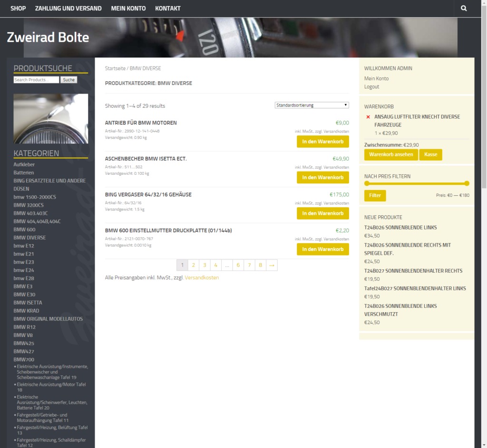Open Fahrgestell/Heizung, Belüftung Tafel 13 subcategory
Screen dimensions: 487x448
click(x=52, y=430)
